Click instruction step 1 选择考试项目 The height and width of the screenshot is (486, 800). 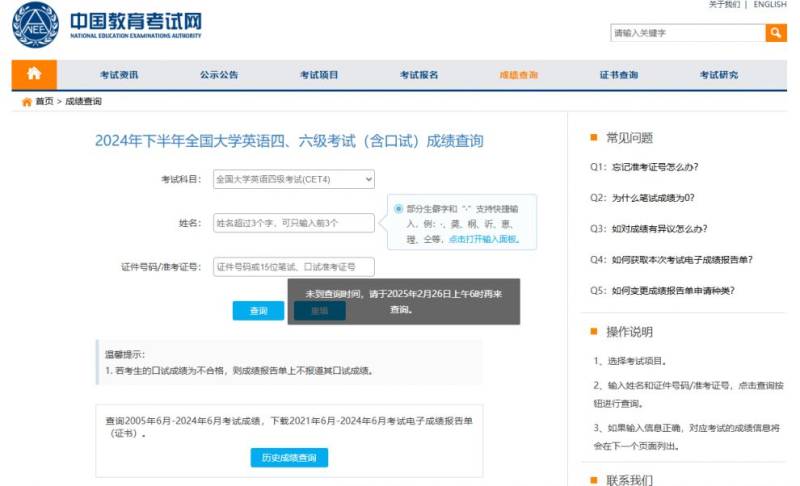pos(630,361)
